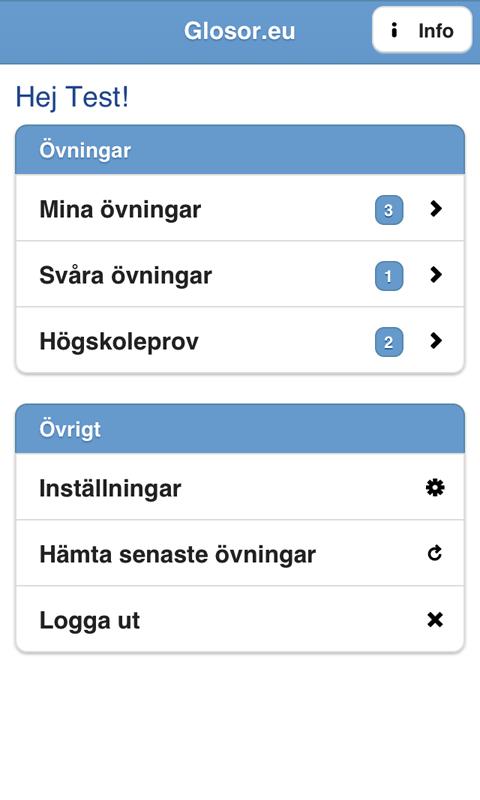Open Inställningar settings entry

point(240,487)
